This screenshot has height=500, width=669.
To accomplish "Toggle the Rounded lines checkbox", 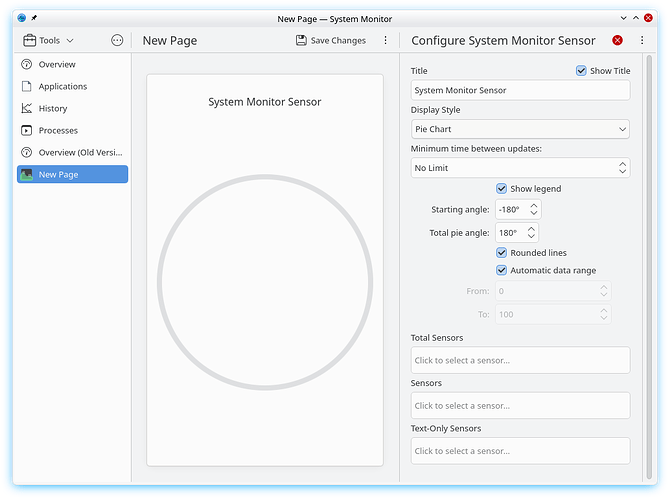I will click(x=502, y=252).
